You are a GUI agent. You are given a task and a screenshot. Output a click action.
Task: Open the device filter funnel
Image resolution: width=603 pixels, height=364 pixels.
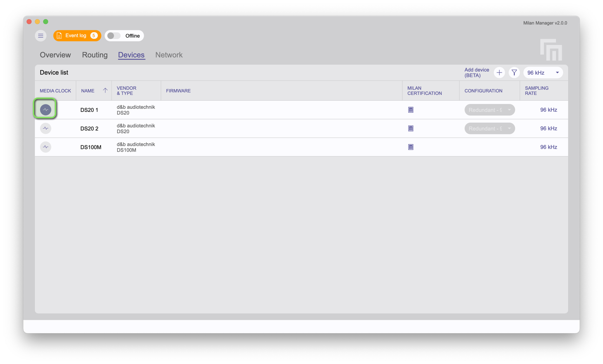point(514,73)
